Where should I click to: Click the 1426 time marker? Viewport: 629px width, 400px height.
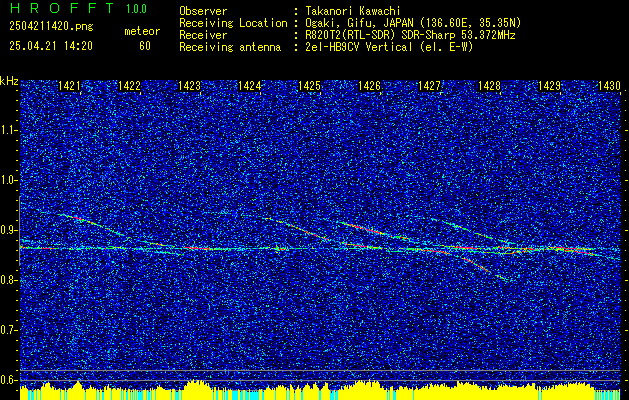369,85
